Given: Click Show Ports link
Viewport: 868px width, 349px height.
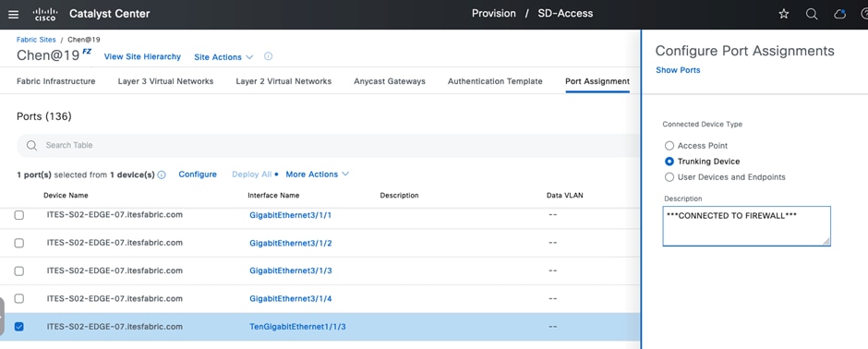Looking at the screenshot, I should click(x=678, y=70).
